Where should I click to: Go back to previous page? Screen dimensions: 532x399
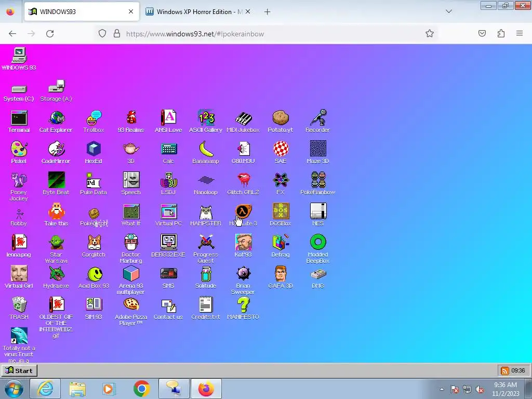pyautogui.click(x=12, y=34)
